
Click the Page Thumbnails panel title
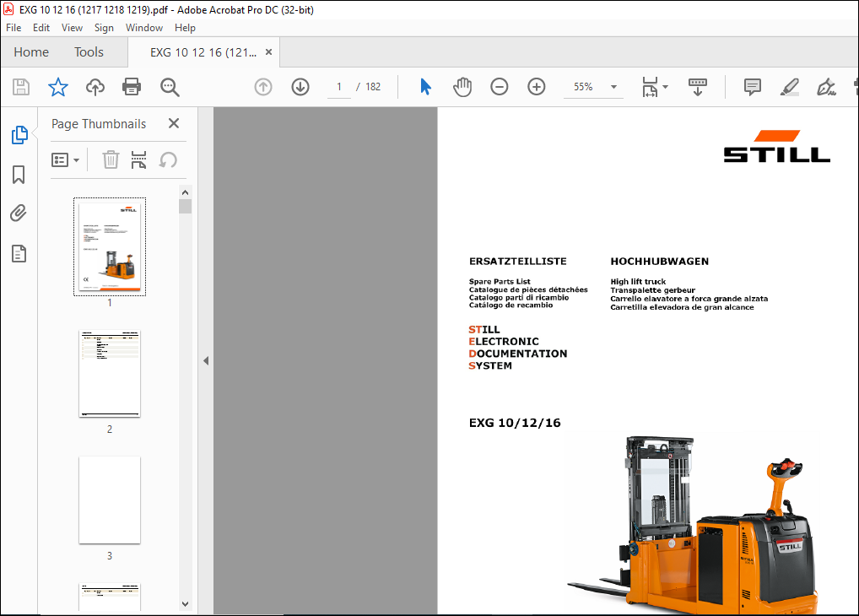(x=99, y=124)
